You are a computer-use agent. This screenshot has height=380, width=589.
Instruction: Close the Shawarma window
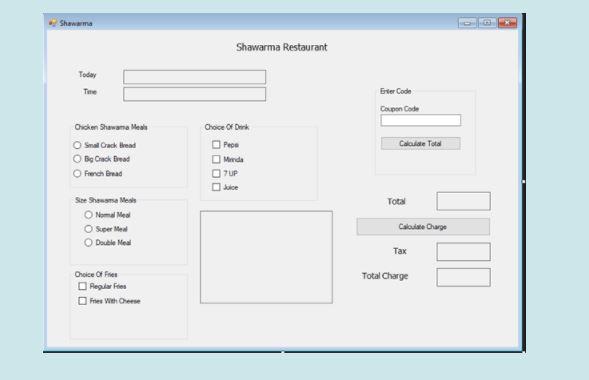(507, 23)
